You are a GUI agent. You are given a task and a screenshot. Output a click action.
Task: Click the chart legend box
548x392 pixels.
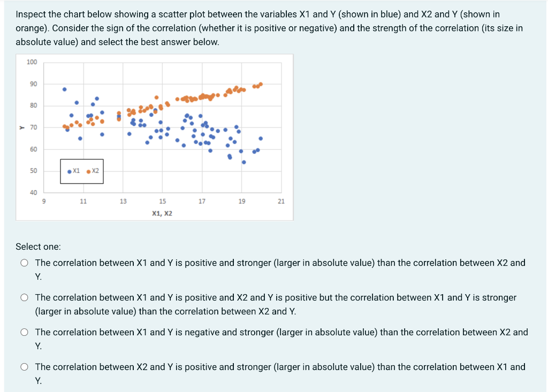[82, 171]
